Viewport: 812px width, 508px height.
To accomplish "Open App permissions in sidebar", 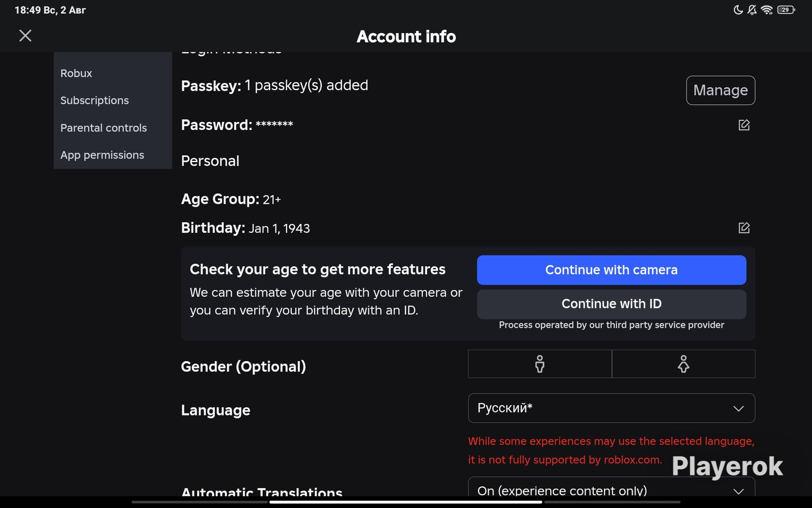I will click(102, 155).
